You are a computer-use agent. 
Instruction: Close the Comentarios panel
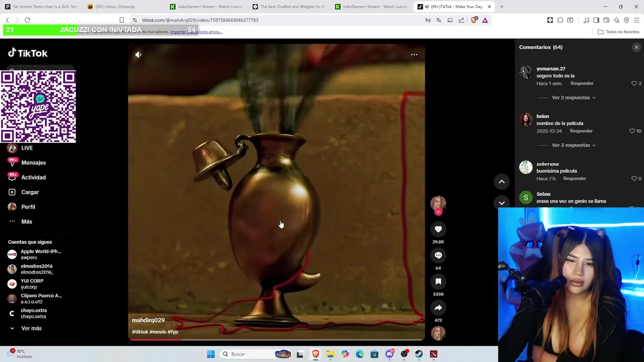[x=636, y=47]
